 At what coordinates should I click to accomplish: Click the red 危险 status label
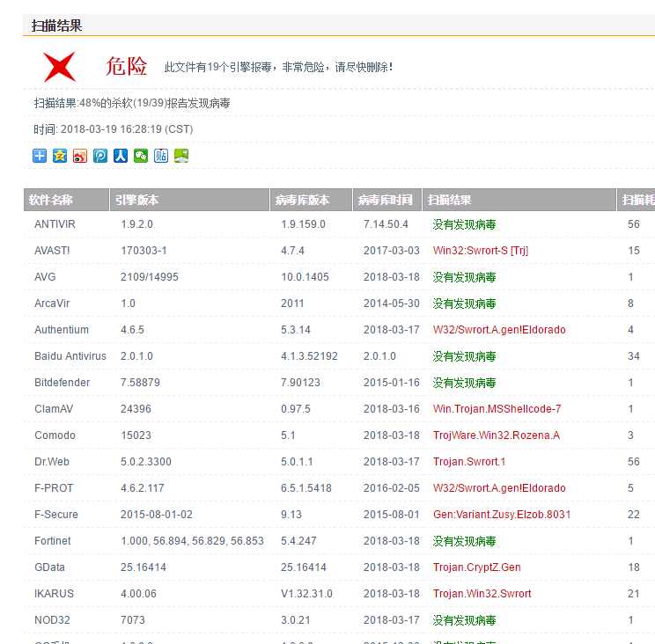coord(126,66)
